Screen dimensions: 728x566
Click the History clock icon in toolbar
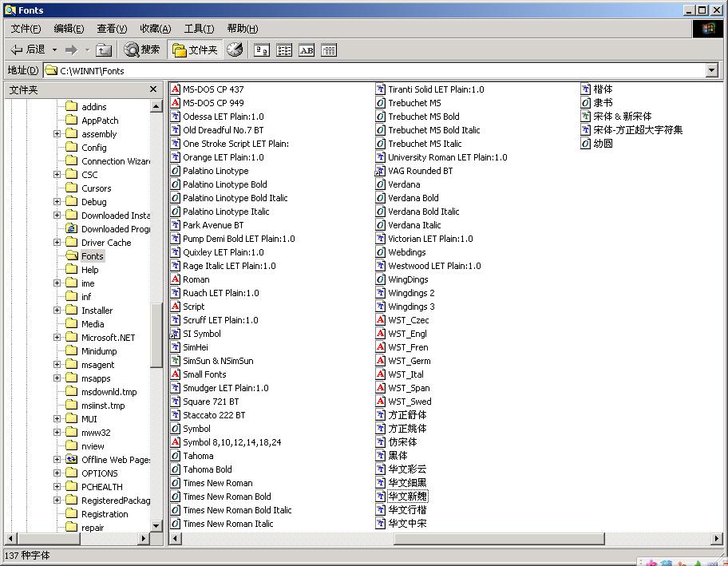[x=235, y=49]
